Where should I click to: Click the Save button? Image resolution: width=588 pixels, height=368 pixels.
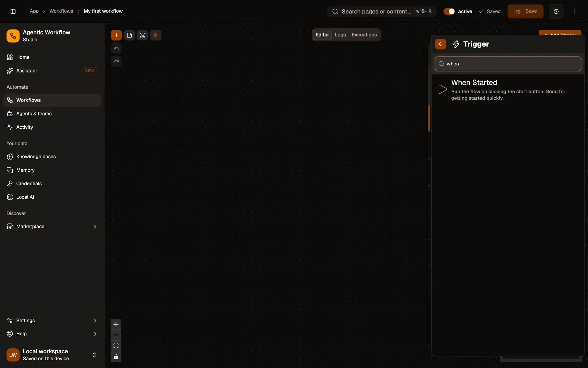point(525,11)
